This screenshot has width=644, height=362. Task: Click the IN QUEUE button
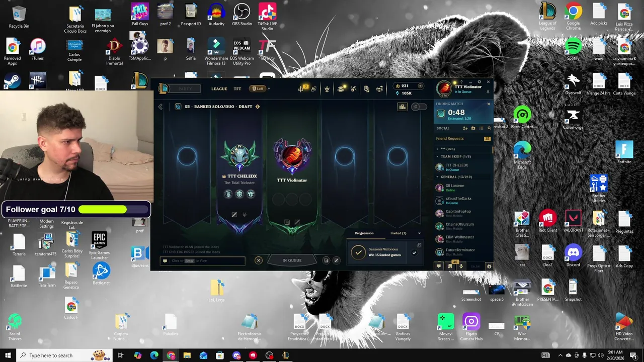coord(292,260)
